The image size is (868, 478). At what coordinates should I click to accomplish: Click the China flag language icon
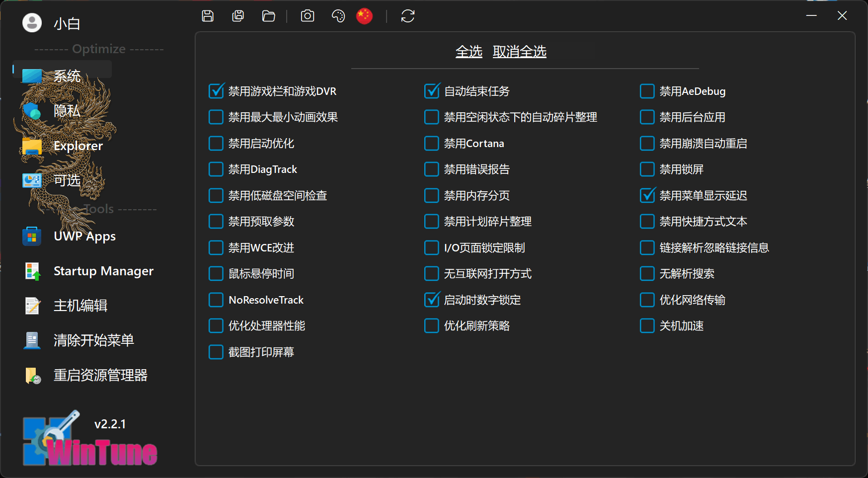click(x=364, y=16)
